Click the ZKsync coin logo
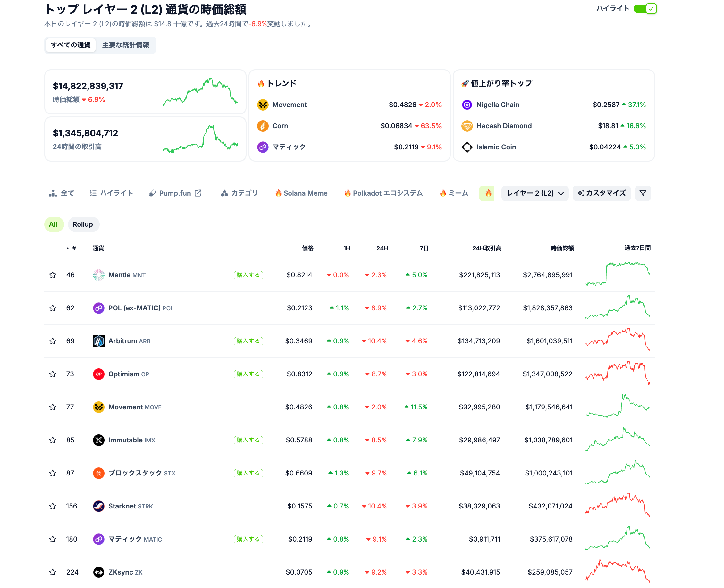The width and height of the screenshot is (724, 588). [x=98, y=572]
